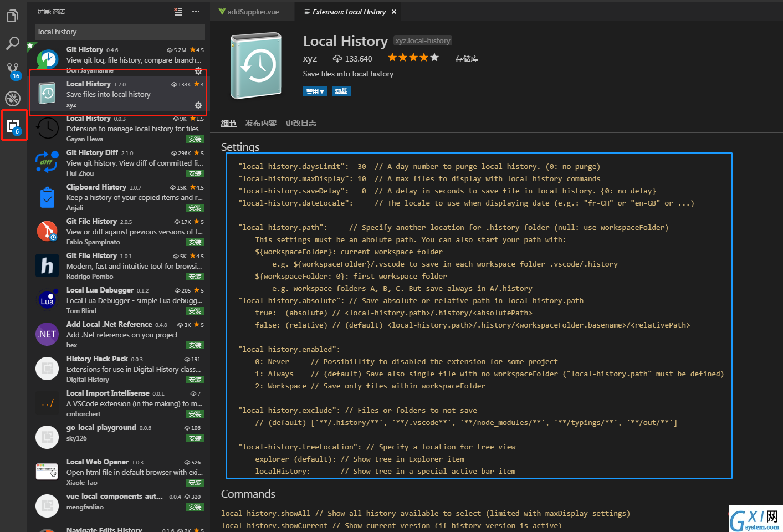Click the History Hack Pack icon
Screen dimensions: 783x532
(x=47, y=369)
